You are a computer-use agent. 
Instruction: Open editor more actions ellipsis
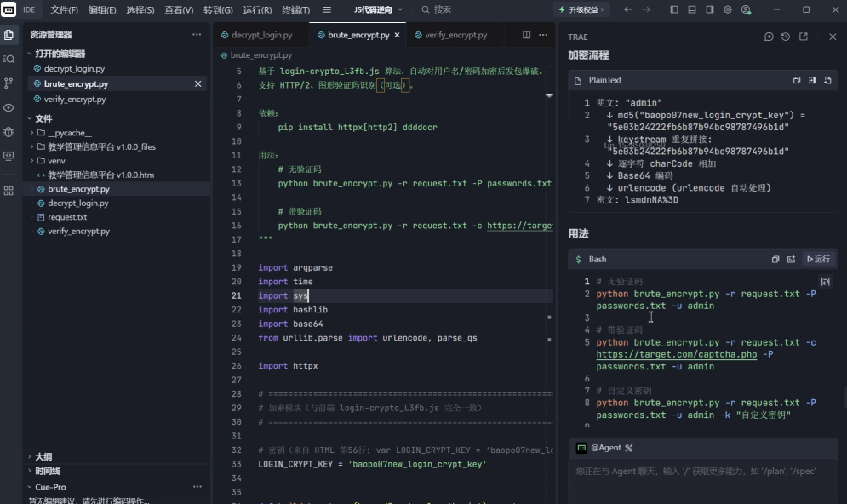click(x=543, y=35)
